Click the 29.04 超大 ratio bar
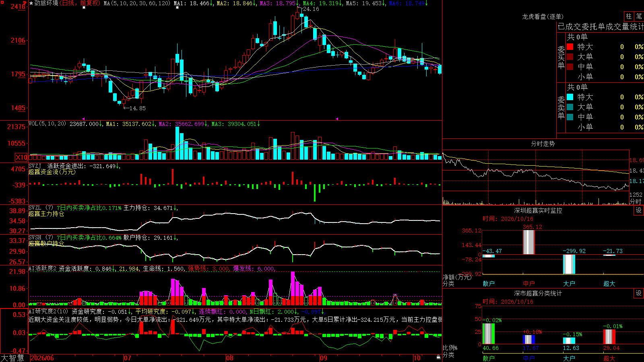This screenshot has width=644, height=362. [609, 337]
